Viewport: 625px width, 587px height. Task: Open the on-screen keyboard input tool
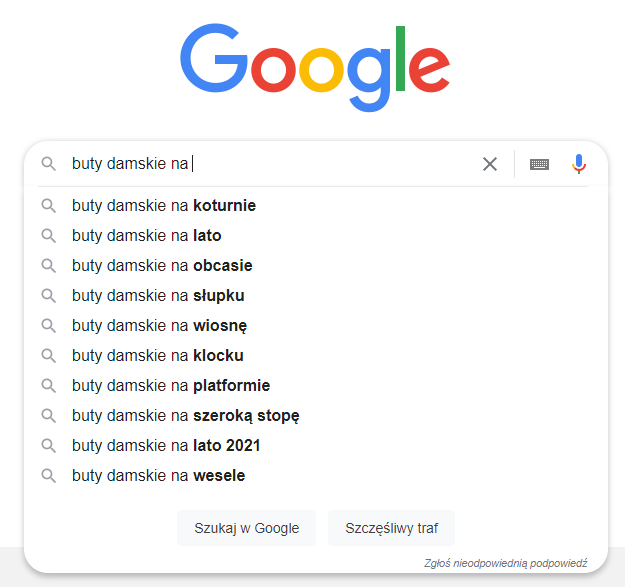(539, 164)
